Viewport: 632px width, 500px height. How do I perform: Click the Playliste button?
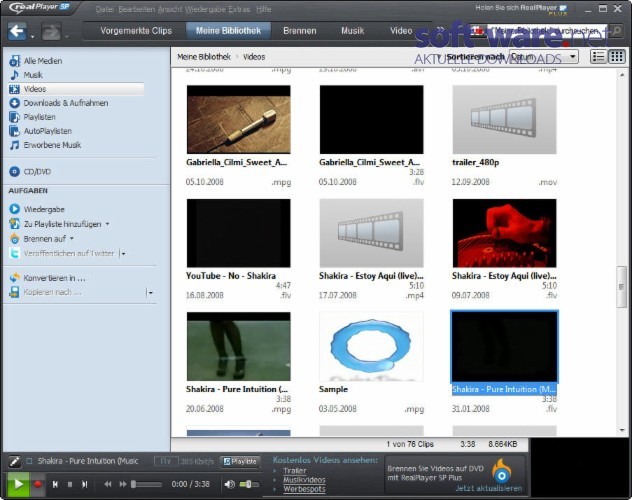[240, 461]
